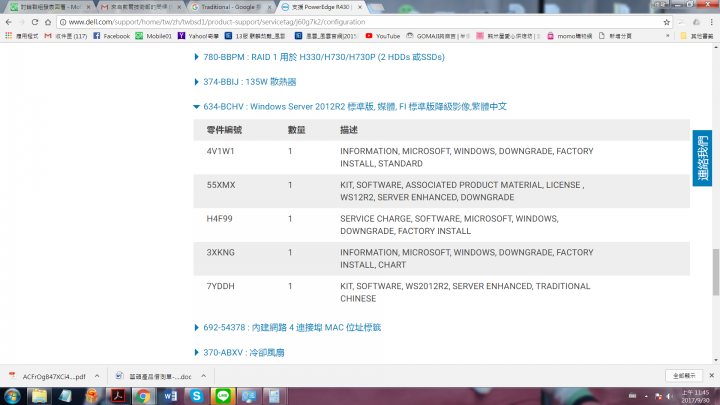The width and height of the screenshot is (720, 405).
Task: Reload the Dell support page
Action: click(x=35, y=22)
